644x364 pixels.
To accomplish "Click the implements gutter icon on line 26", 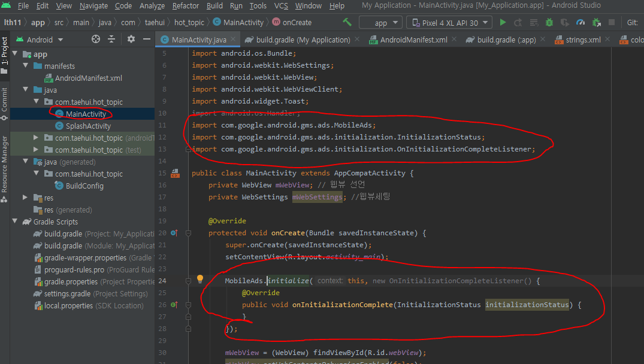I will point(174,305).
